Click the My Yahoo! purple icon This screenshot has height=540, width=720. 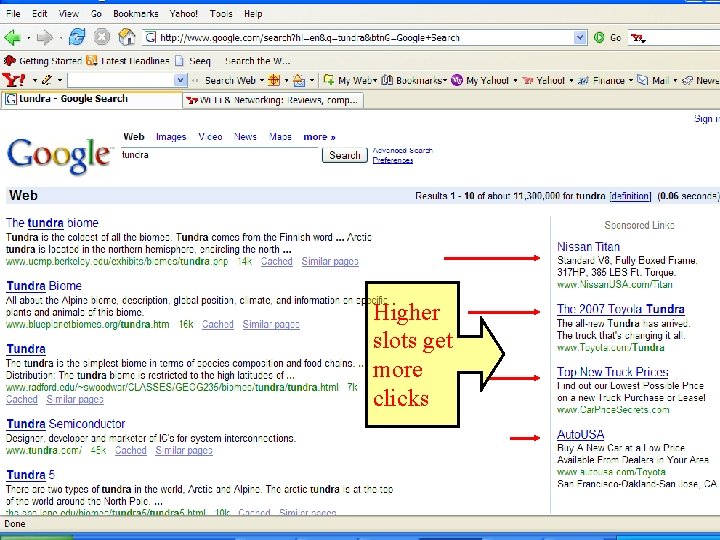pyautogui.click(x=456, y=80)
